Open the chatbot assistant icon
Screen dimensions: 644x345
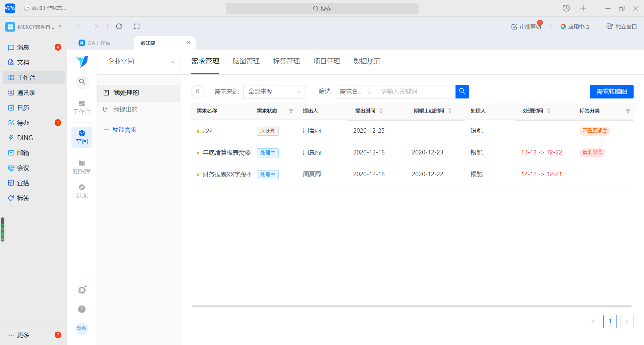[82, 290]
